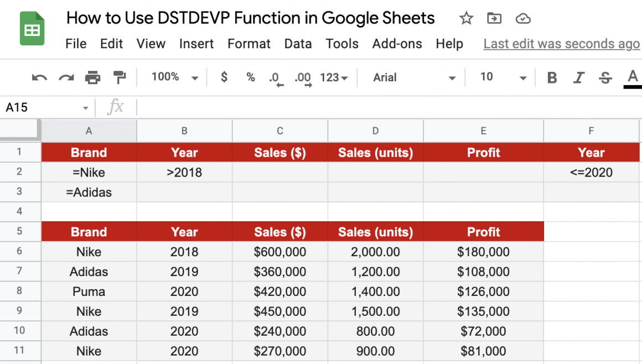Screen dimensions: 642x364
Task: Open the Data menu
Action: 298,44
